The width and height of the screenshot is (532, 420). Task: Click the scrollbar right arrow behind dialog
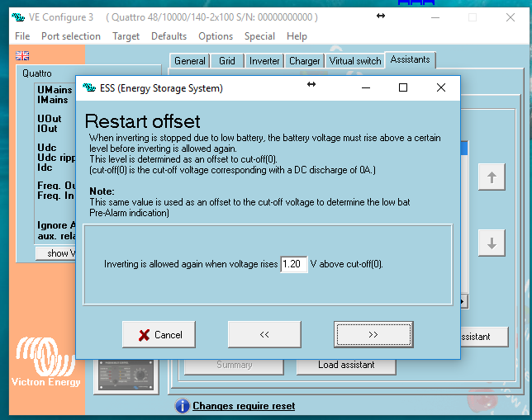[464, 301]
